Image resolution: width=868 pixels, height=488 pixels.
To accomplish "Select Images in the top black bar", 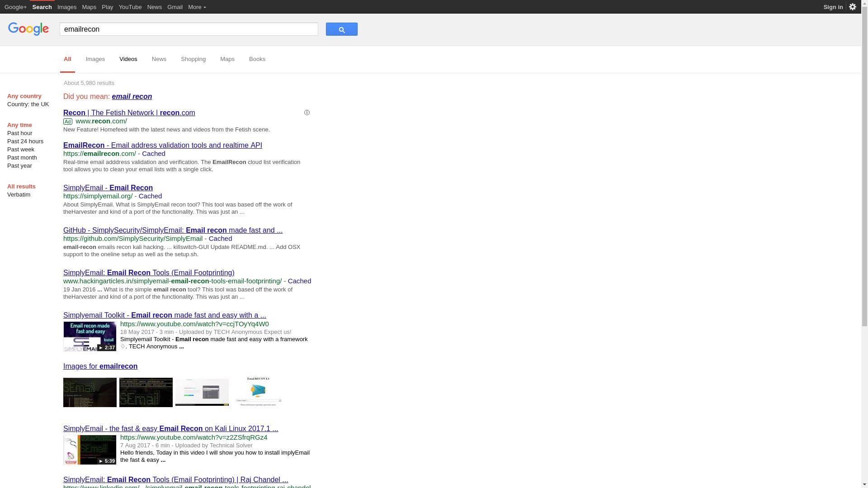I will click(67, 7).
